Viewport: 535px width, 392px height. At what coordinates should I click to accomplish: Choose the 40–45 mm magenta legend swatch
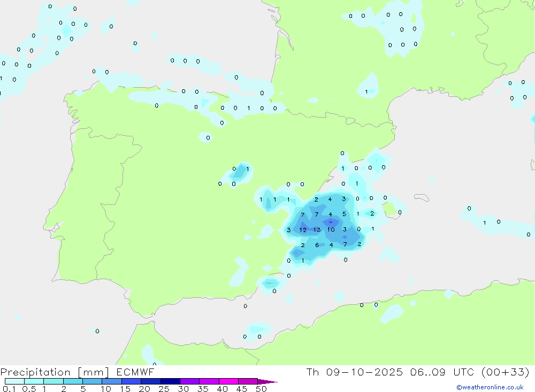(x=228, y=381)
